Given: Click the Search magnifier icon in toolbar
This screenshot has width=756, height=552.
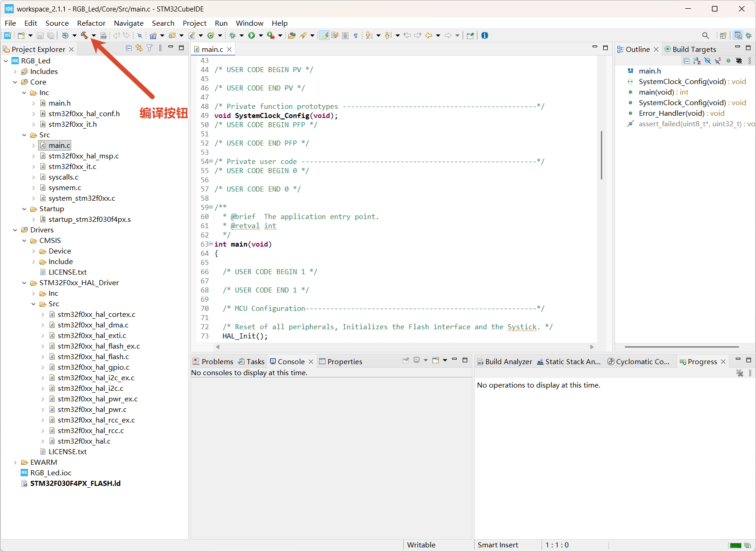Looking at the screenshot, I should [x=706, y=35].
